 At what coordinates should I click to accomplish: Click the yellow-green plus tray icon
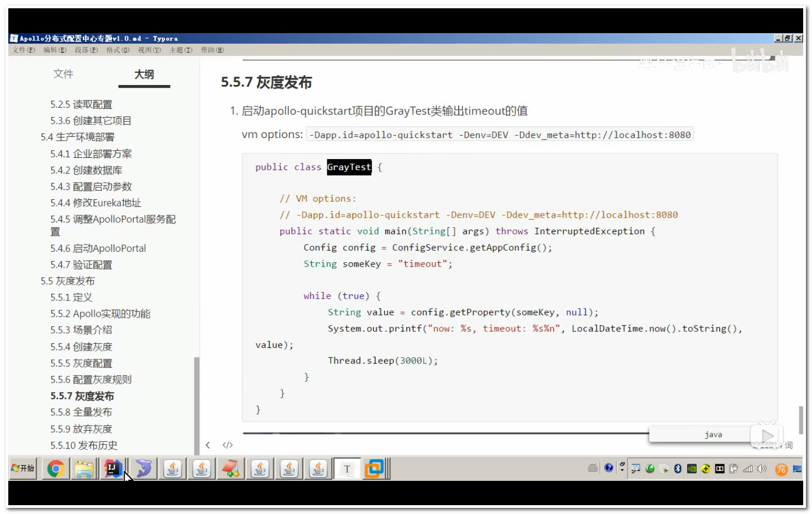point(705,469)
